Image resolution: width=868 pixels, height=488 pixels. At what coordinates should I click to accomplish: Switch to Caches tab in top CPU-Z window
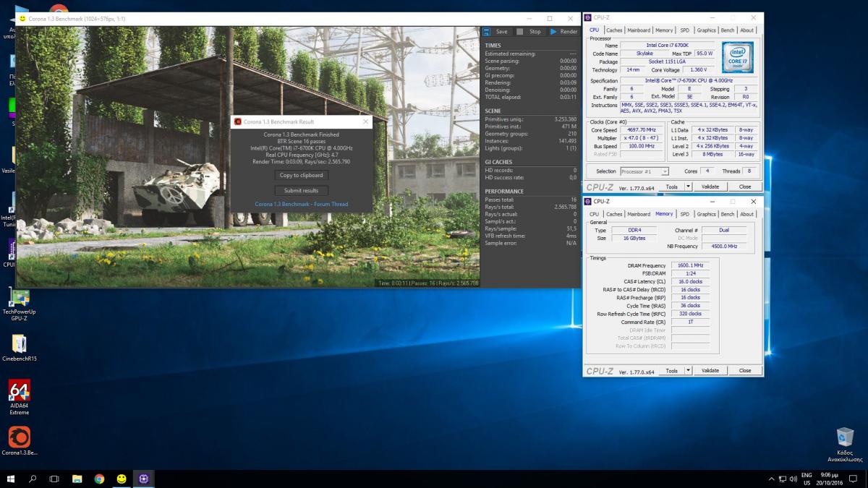pyautogui.click(x=614, y=30)
